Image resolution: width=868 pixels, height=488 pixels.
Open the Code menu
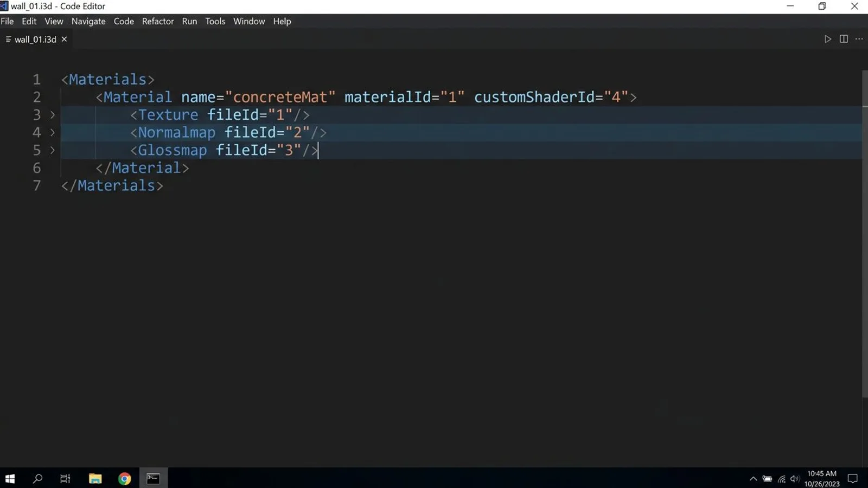[x=124, y=21]
